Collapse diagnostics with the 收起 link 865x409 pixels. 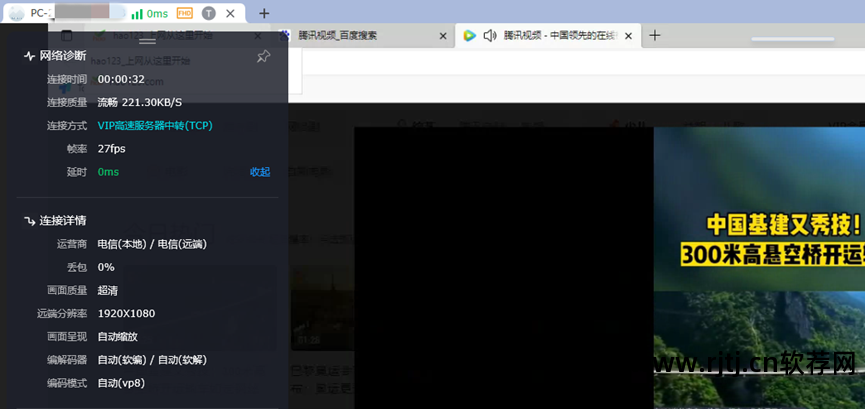click(260, 172)
